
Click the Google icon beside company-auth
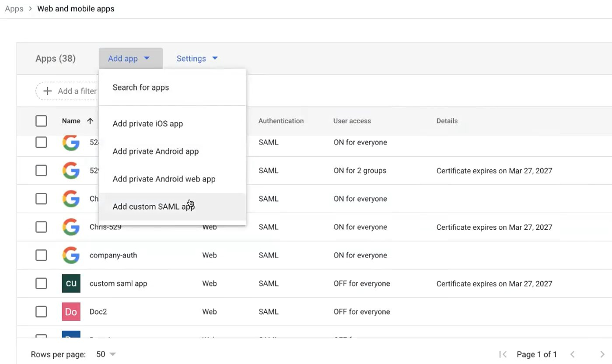tap(71, 255)
